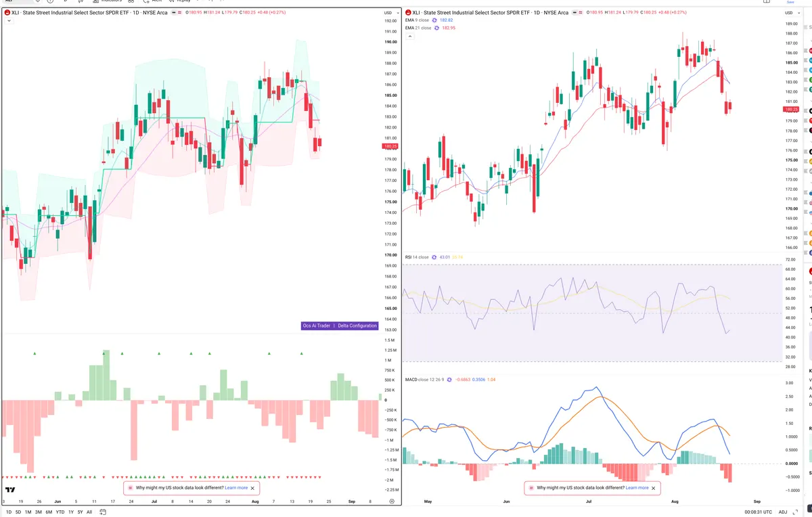
Task: Click the EMA 21 loading status icon
Action: coord(438,28)
